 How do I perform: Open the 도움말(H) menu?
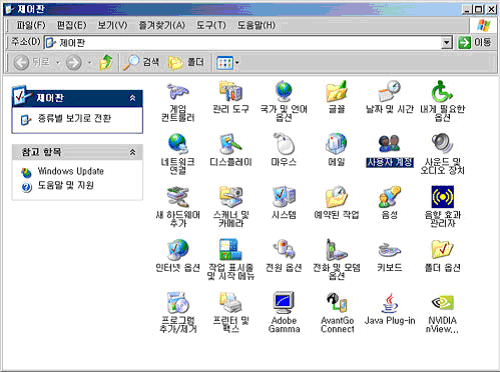pyautogui.click(x=256, y=25)
